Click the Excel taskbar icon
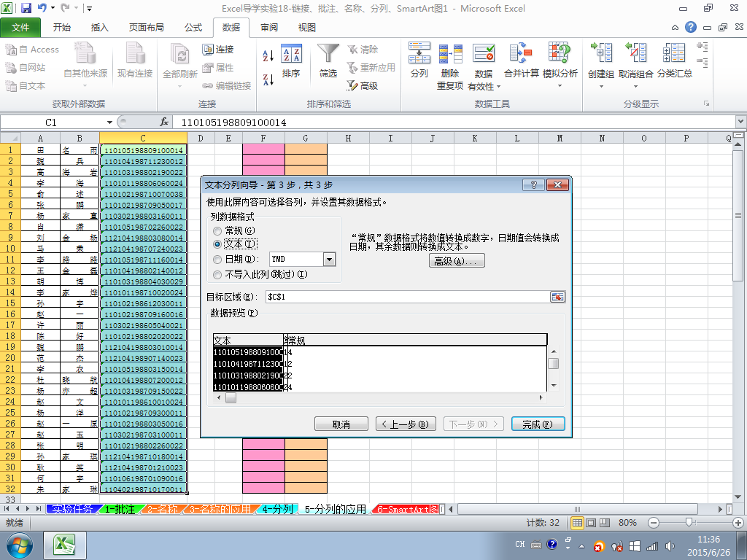This screenshot has height=560, width=747. click(x=65, y=545)
